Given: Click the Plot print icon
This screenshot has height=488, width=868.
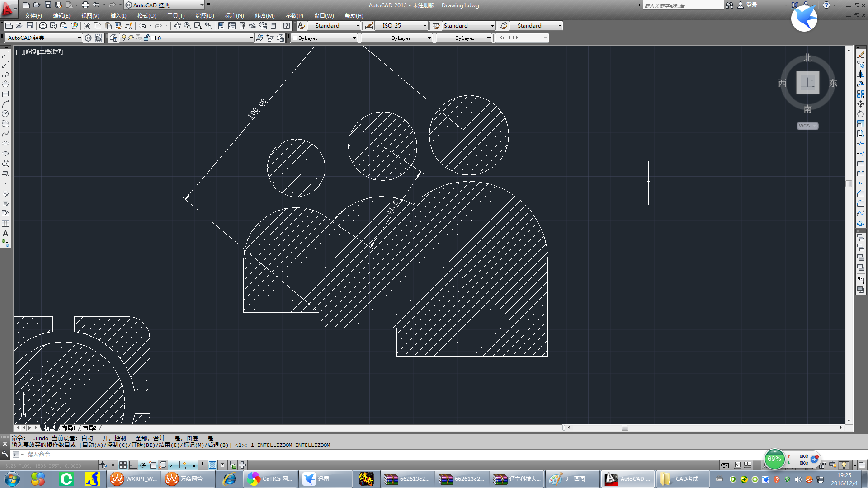Looking at the screenshot, I should (x=43, y=26).
